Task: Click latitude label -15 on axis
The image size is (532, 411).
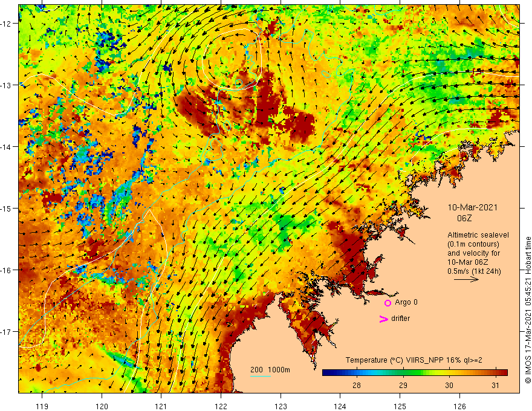Action: tap(6, 209)
